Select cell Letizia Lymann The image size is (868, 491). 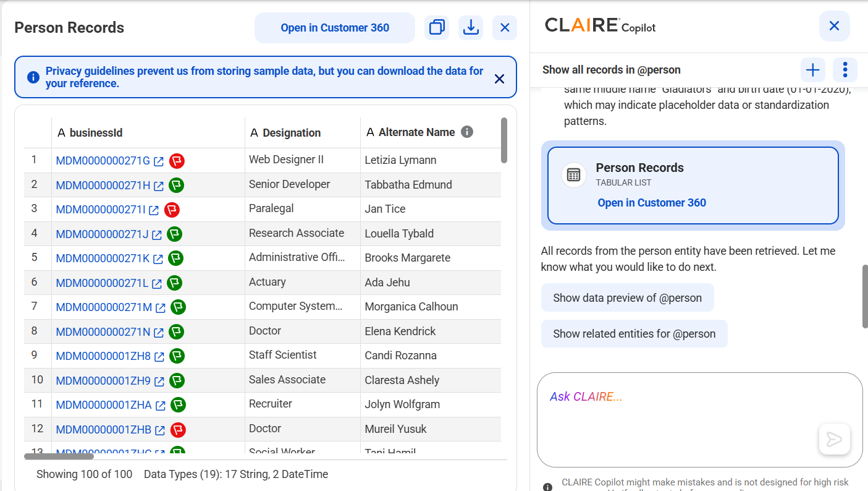tap(431, 160)
